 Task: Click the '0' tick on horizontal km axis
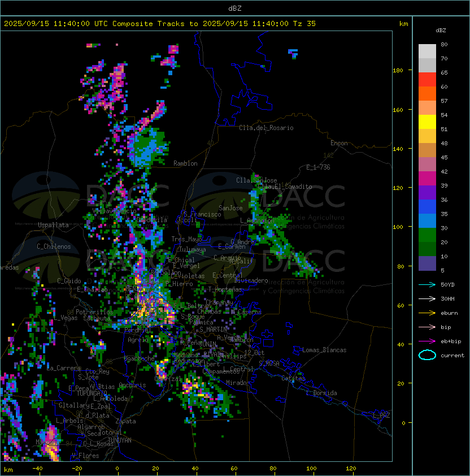click(117, 469)
